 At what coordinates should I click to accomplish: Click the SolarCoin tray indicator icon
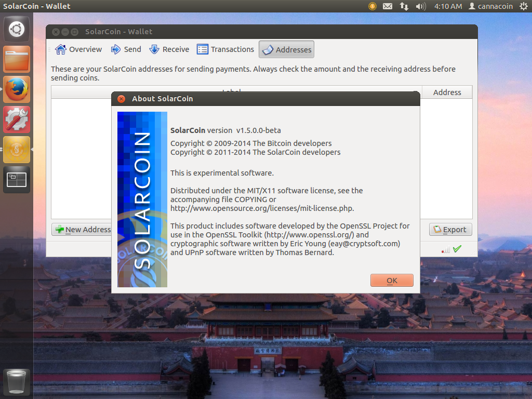click(373, 6)
